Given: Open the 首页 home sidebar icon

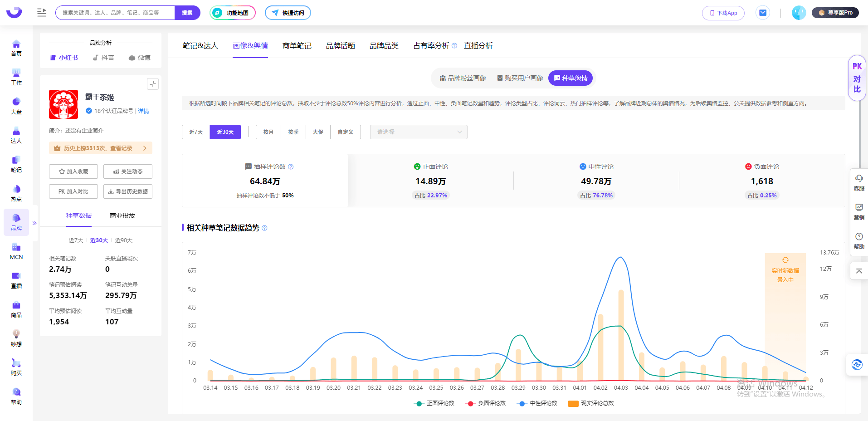Looking at the screenshot, I should [16, 48].
